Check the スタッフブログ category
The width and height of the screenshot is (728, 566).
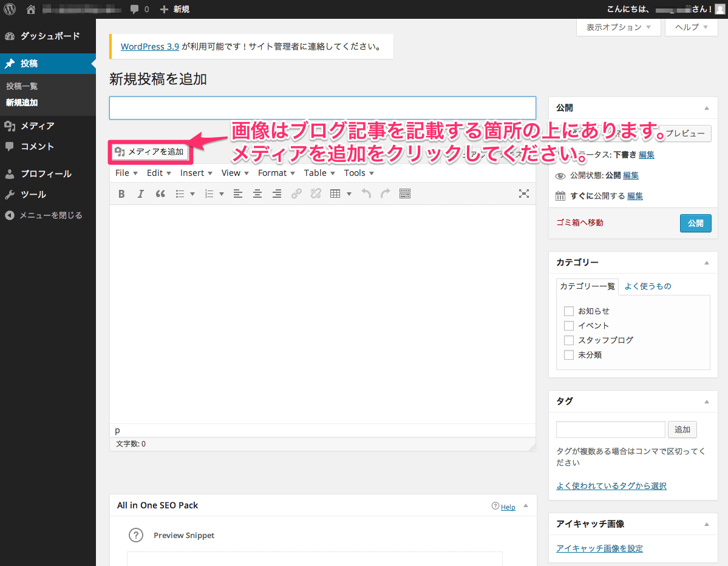click(x=569, y=340)
